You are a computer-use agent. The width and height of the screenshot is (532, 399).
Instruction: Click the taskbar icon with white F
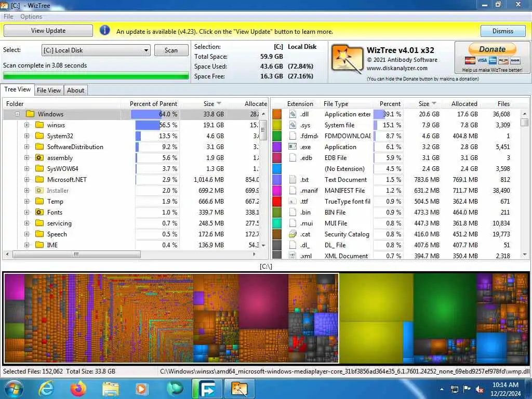[207, 389]
